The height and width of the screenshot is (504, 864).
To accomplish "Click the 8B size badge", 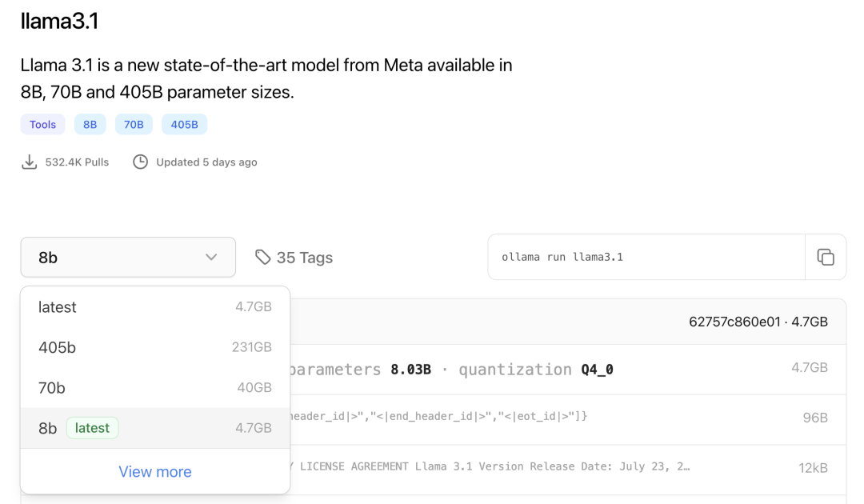I will (x=90, y=125).
